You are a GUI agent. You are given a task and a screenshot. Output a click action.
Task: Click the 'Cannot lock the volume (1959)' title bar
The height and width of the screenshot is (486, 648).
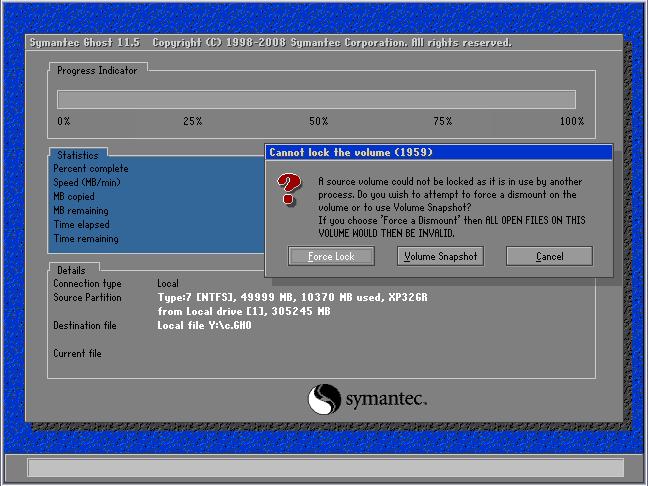click(439, 152)
